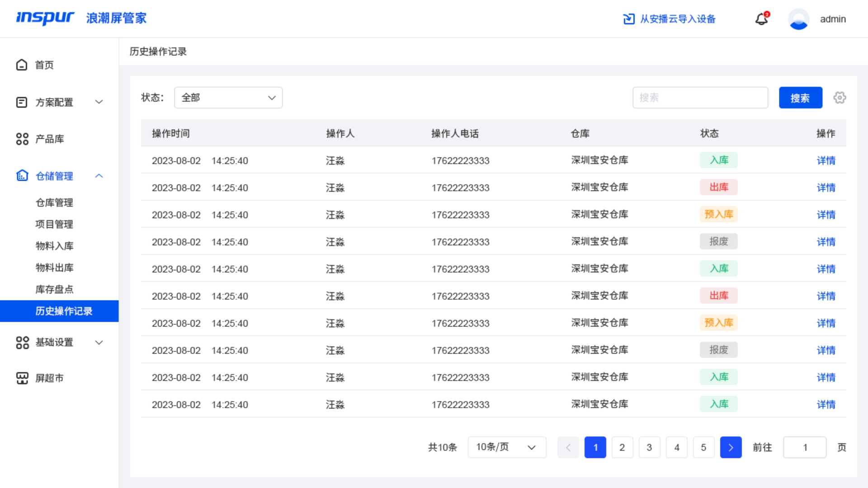Click 预入库 status tag in third row
This screenshot has height=488, width=868.
click(x=719, y=214)
